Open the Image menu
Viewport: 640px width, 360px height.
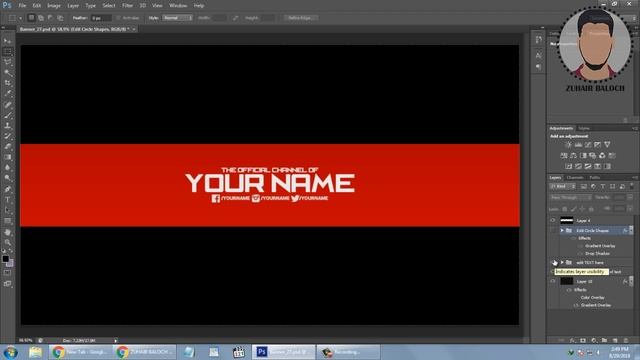coord(53,6)
